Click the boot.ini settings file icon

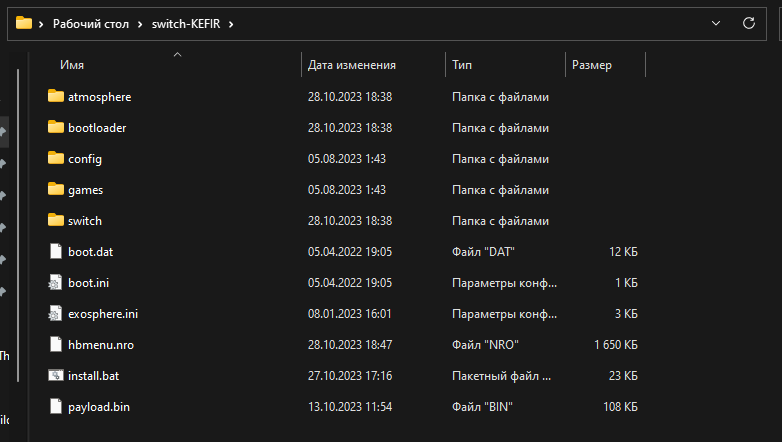(55, 283)
